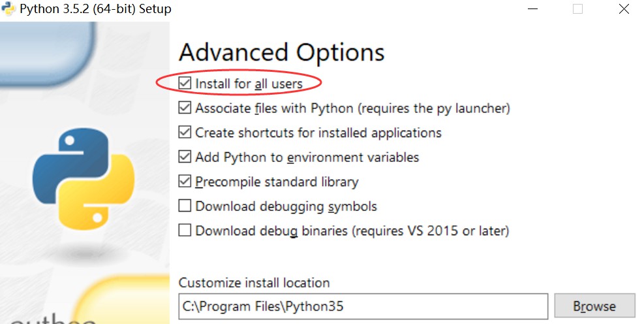
Task: Click the yellow rounded shape in sidebar
Action: click(123, 300)
